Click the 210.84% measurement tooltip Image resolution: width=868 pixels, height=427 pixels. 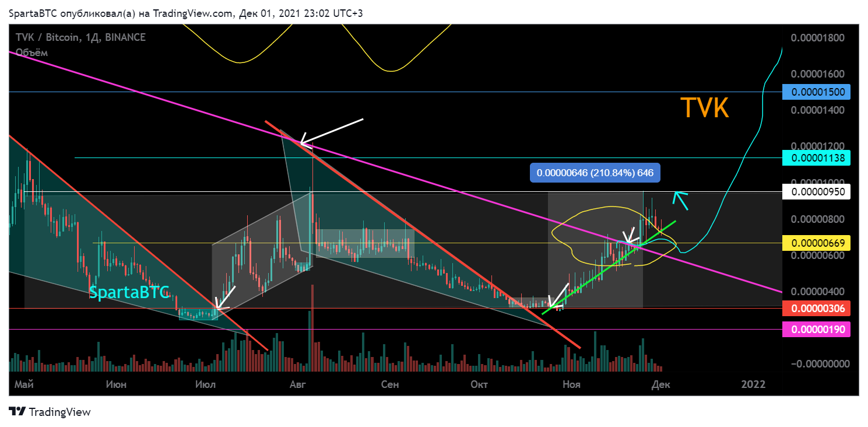(x=595, y=173)
